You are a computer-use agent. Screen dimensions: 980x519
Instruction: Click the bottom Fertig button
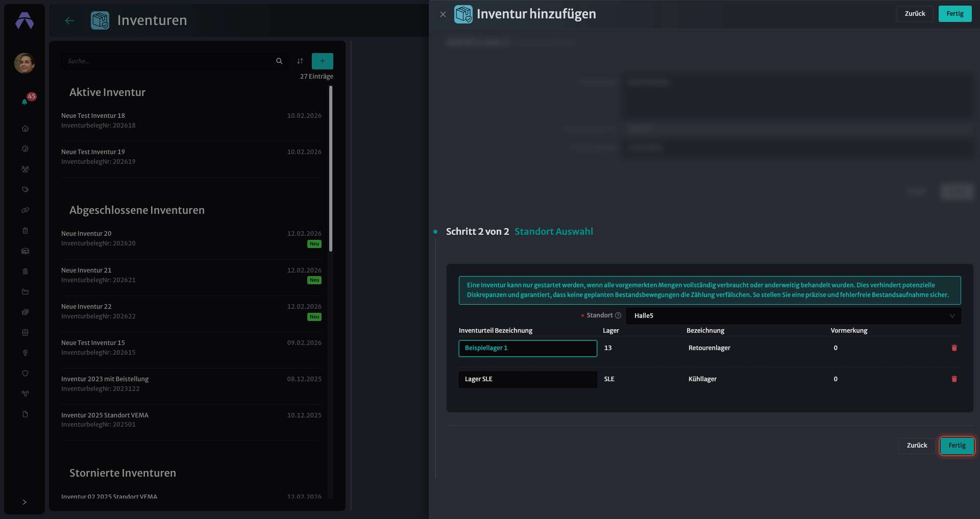[x=957, y=446]
